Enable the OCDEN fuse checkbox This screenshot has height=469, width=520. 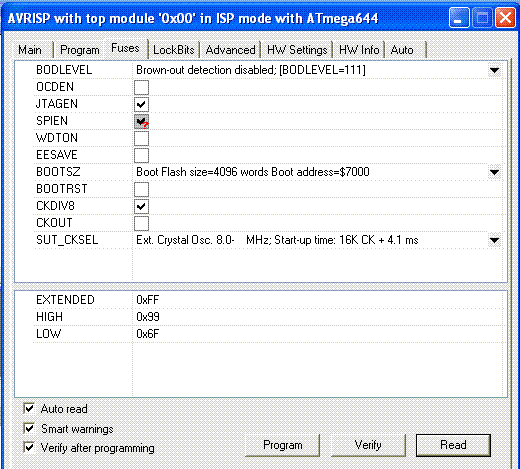coord(141,87)
